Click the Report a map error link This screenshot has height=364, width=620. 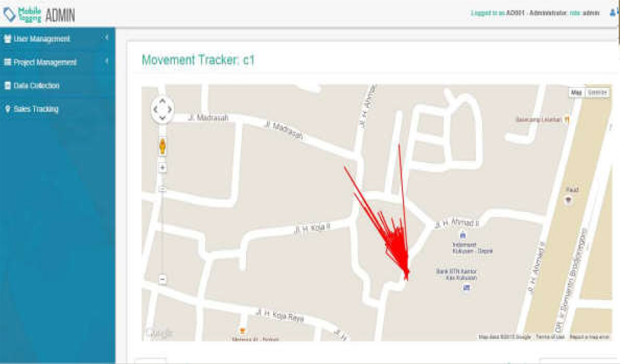589,337
